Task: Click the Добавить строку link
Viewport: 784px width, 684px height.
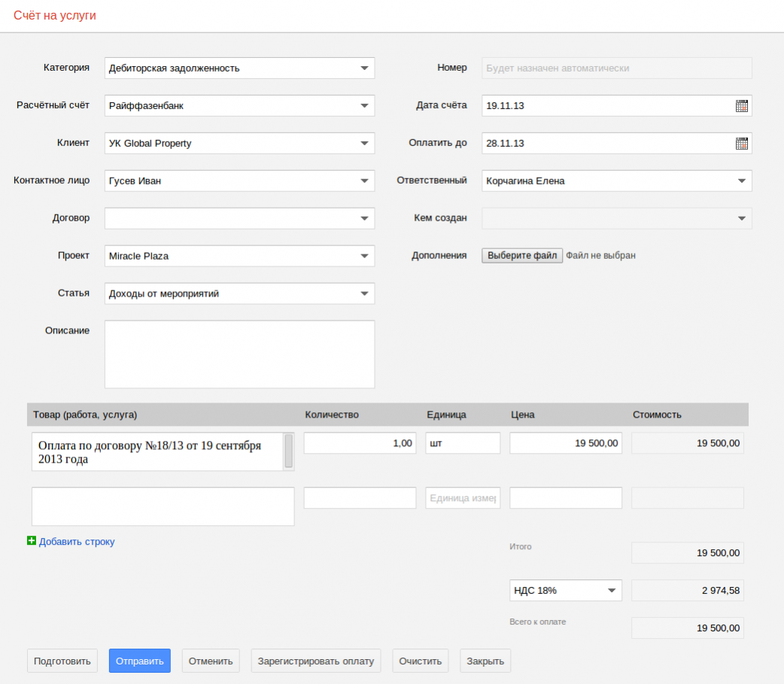Action: click(77, 542)
